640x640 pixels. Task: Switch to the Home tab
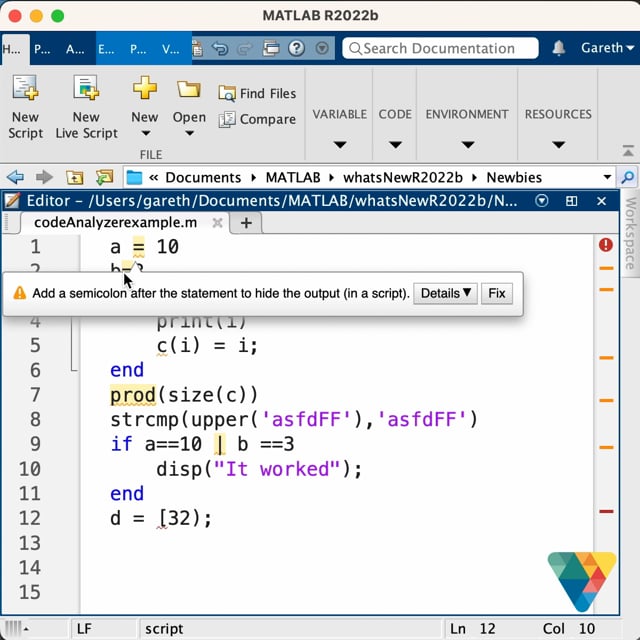pyautogui.click(x=15, y=49)
